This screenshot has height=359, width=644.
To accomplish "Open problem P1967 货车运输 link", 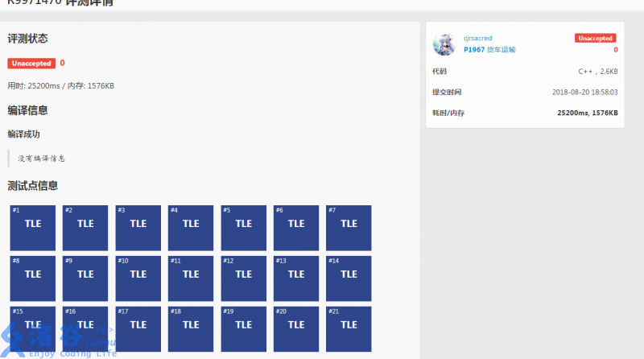I will click(489, 49).
